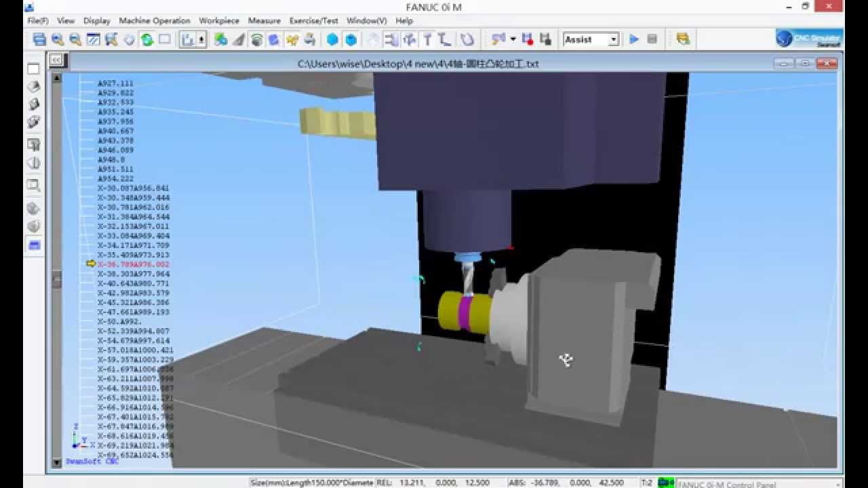Click the boxed view-mode toolbar button

click(x=188, y=39)
